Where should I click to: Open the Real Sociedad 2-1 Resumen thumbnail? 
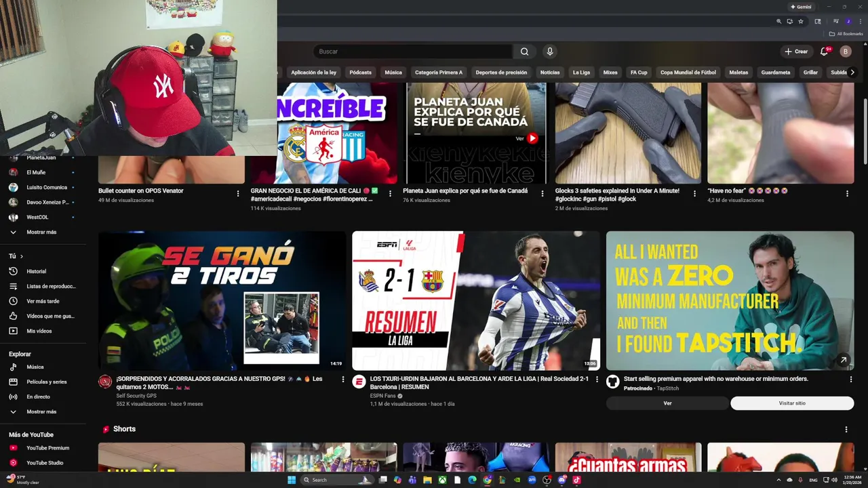click(476, 300)
